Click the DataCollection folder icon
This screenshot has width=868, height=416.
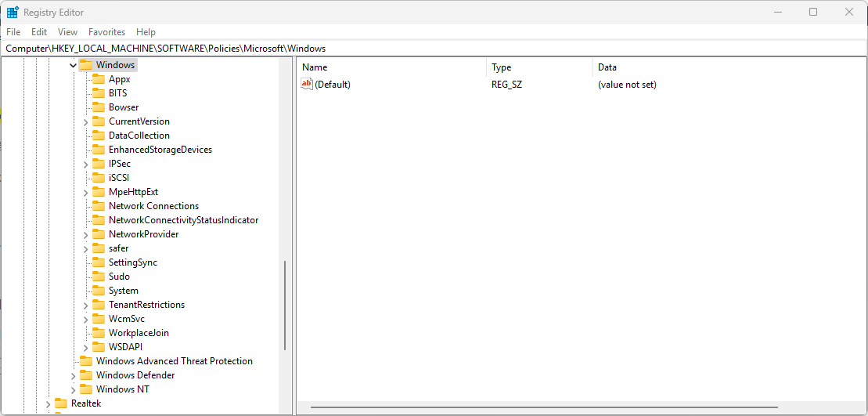[98, 136]
